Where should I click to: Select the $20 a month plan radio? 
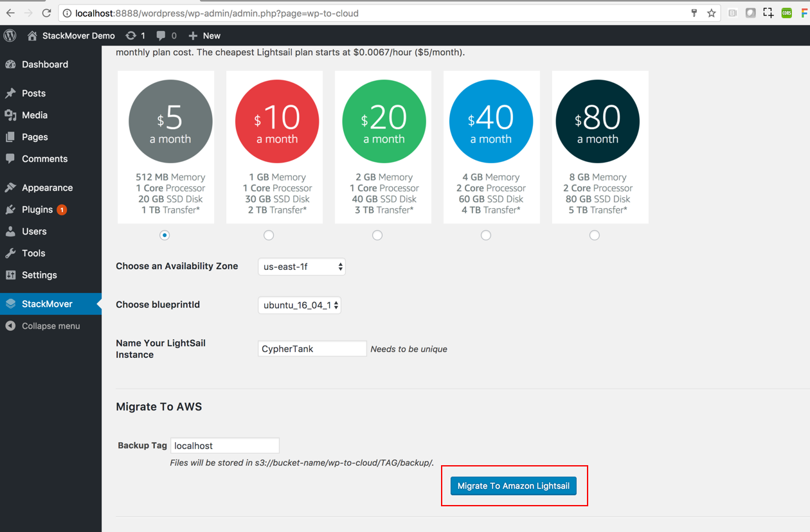point(377,235)
